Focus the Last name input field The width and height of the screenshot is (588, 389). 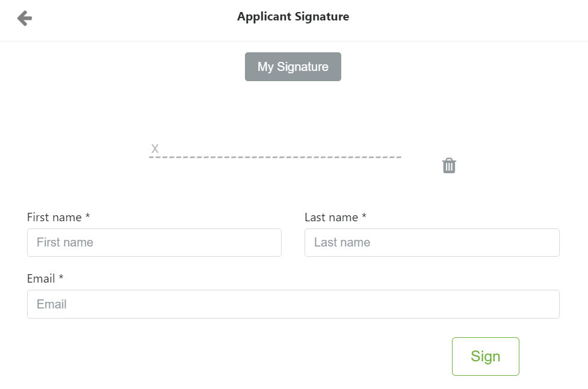coord(432,242)
